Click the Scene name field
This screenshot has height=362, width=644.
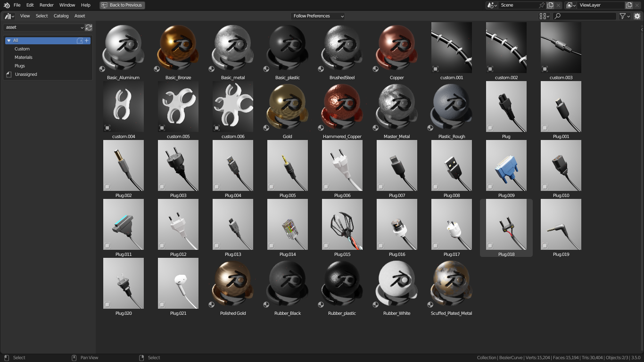(519, 5)
